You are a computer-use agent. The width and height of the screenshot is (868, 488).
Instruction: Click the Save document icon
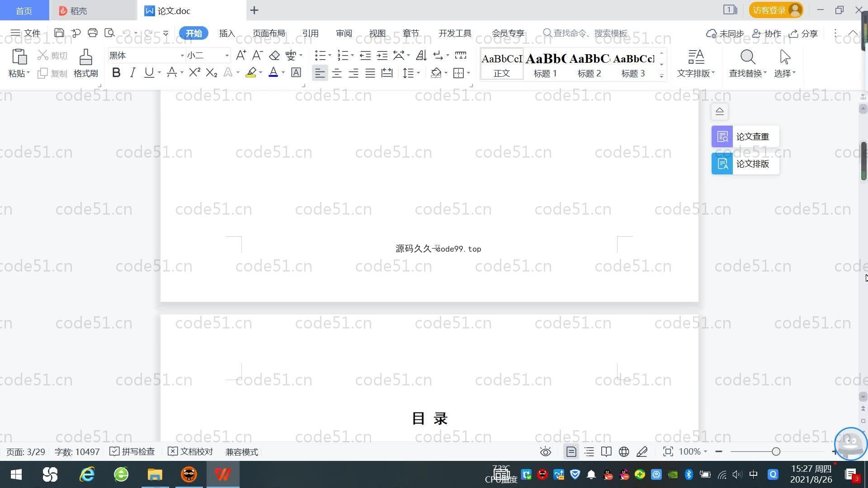(59, 33)
